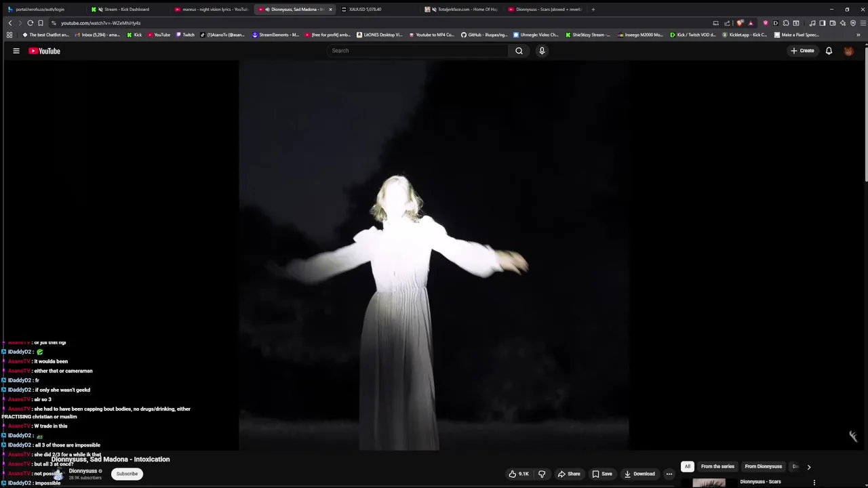Open the Dionnysuss channel name link
This screenshot has height=488, width=868.
pos(83,471)
